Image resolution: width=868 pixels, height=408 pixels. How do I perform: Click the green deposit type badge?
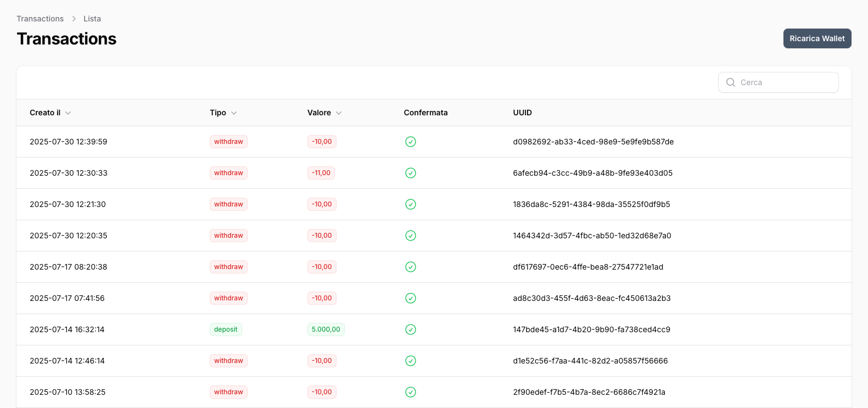tap(226, 329)
